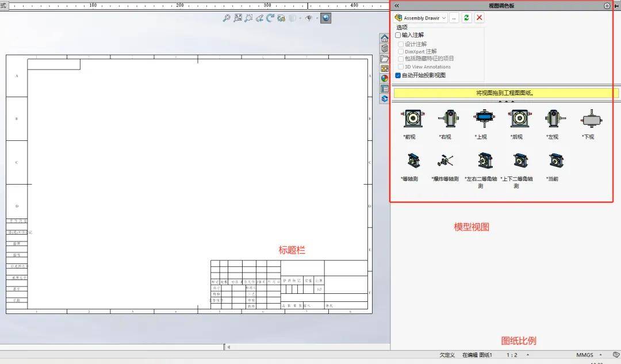Toggle the 3D View Annotations checkbox
The width and height of the screenshot is (621, 364).
coord(401,67)
